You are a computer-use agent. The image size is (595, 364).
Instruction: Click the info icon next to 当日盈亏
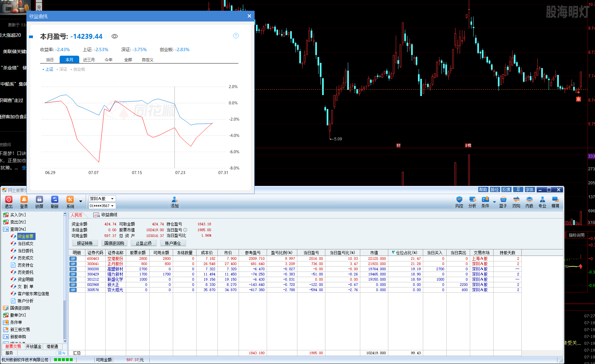[185, 230]
